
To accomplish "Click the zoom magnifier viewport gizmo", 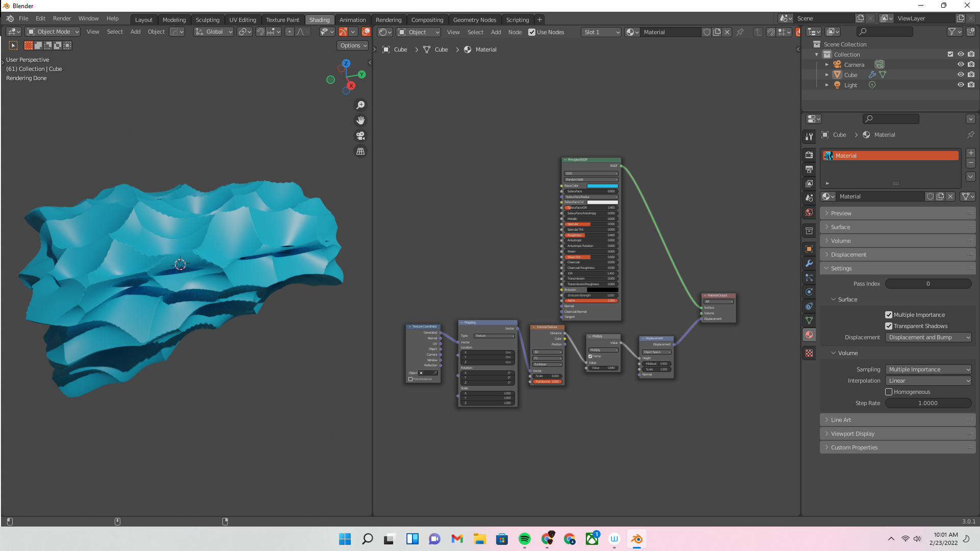I will (360, 105).
